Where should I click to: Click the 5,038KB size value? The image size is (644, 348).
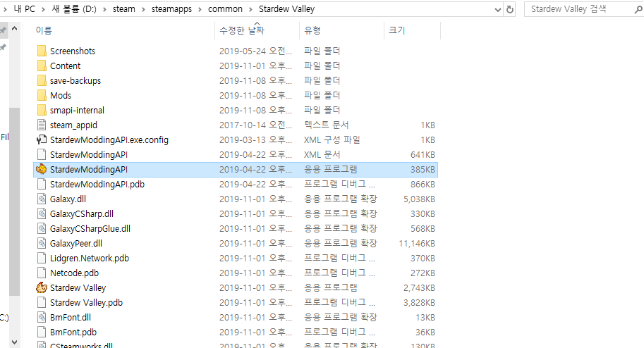[x=419, y=199]
